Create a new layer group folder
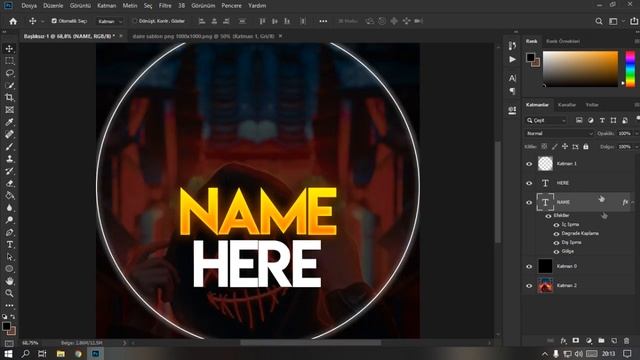The height and width of the screenshot is (360, 640). click(601, 340)
